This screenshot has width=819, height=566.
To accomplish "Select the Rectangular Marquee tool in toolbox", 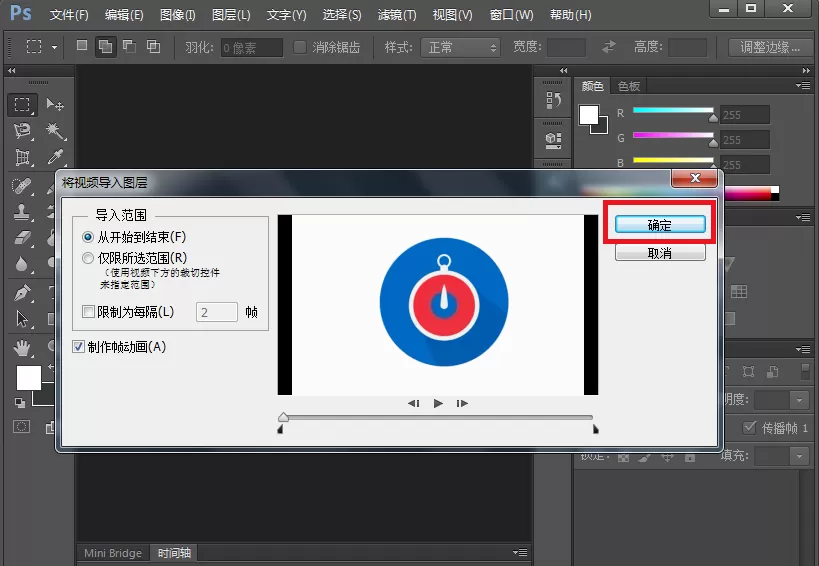I will pyautogui.click(x=22, y=104).
